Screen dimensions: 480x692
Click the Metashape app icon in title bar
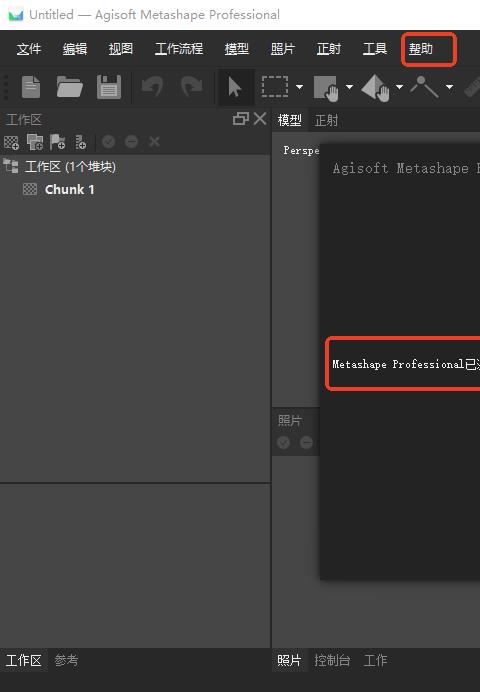tap(15, 15)
